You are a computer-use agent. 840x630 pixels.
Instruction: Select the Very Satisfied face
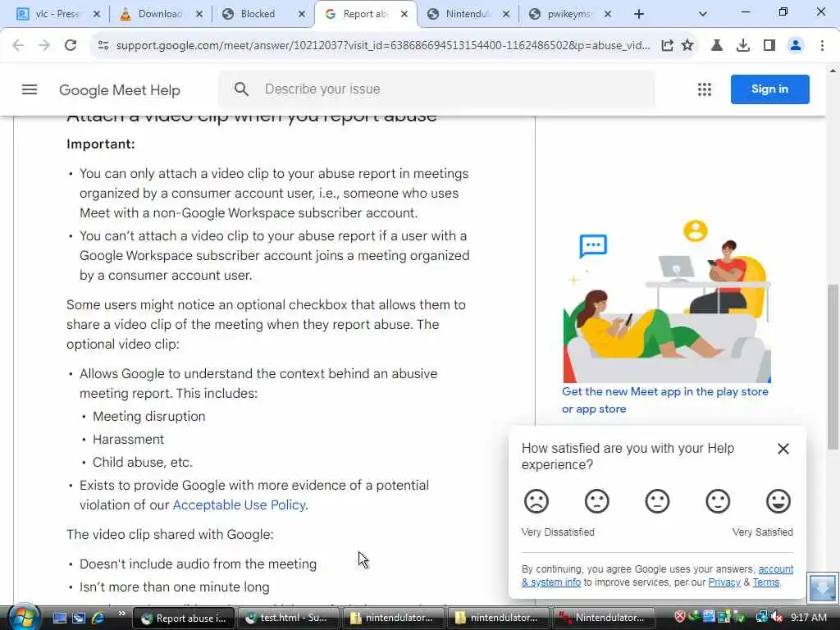(778, 501)
